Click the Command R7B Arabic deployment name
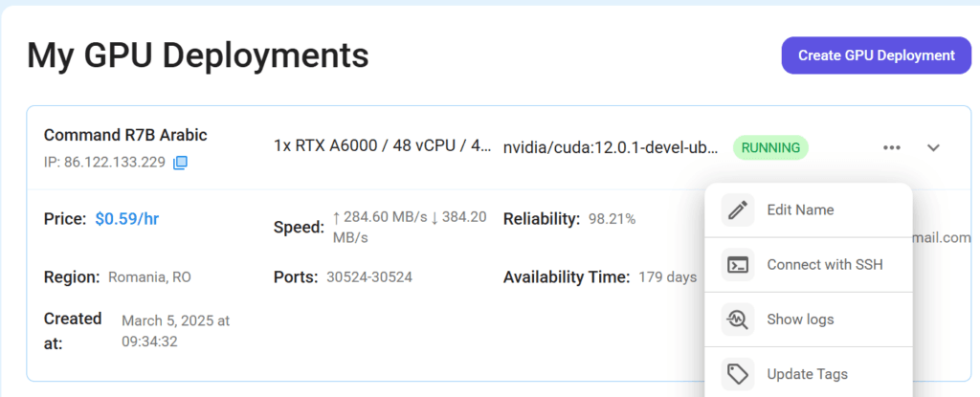The height and width of the screenshot is (397, 980). click(125, 135)
